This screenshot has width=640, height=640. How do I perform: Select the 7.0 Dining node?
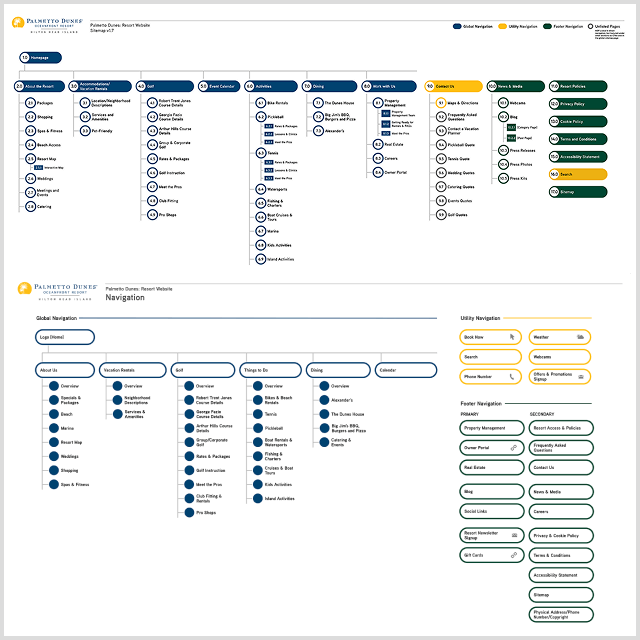[329, 86]
